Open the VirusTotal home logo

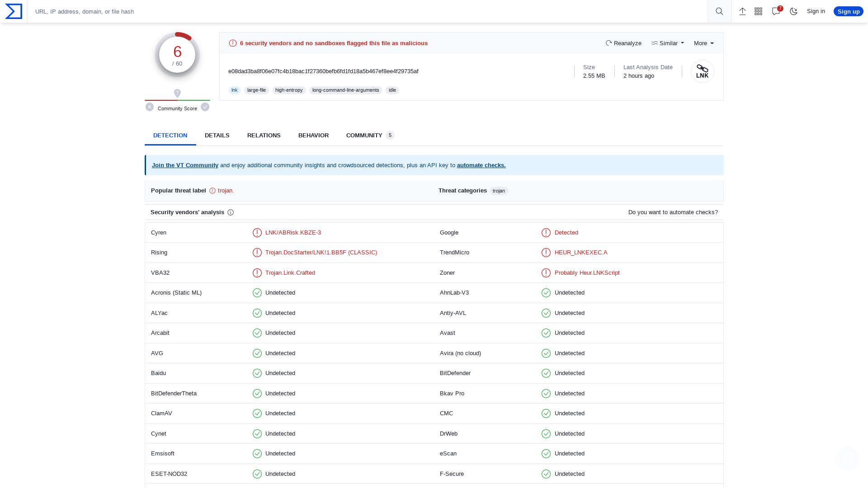point(14,11)
